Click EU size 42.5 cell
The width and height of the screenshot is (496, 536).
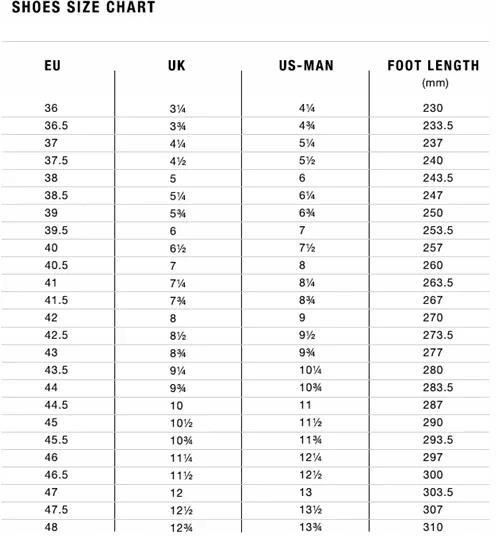(x=56, y=335)
